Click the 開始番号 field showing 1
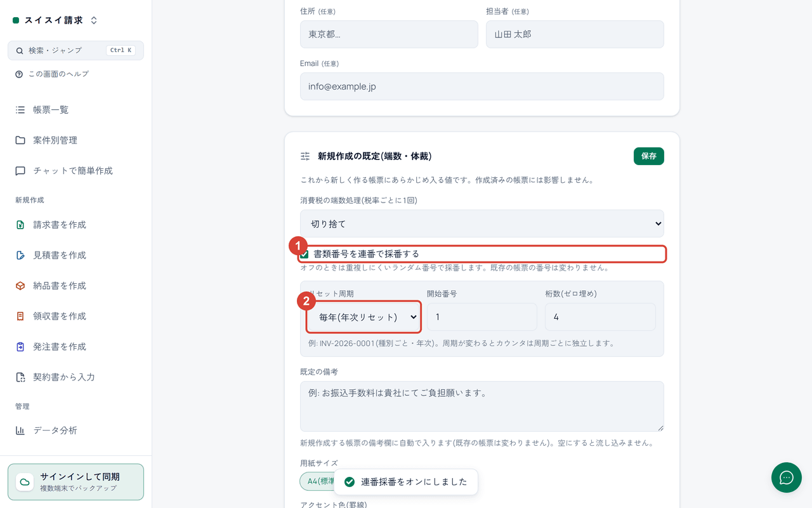This screenshot has height=508, width=812. click(482, 317)
